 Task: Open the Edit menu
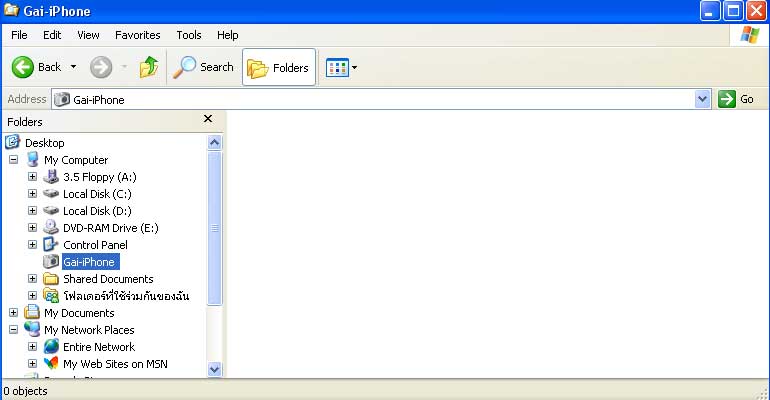tap(52, 35)
